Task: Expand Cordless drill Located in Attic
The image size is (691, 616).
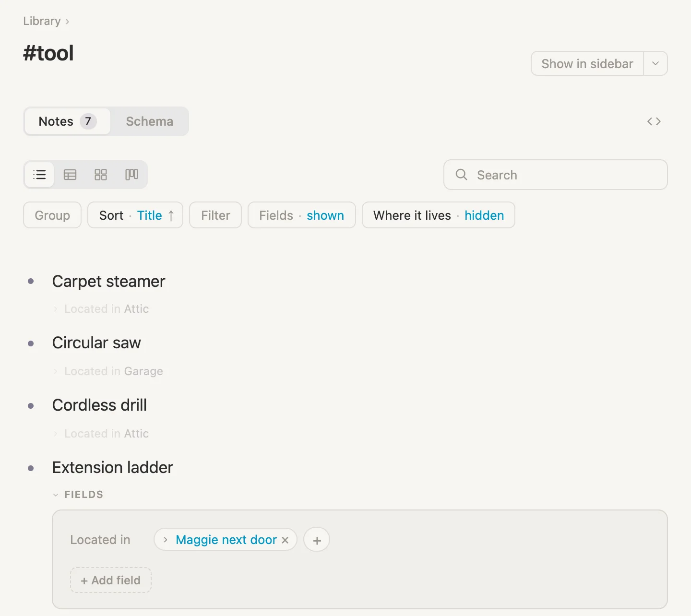Action: click(x=56, y=434)
